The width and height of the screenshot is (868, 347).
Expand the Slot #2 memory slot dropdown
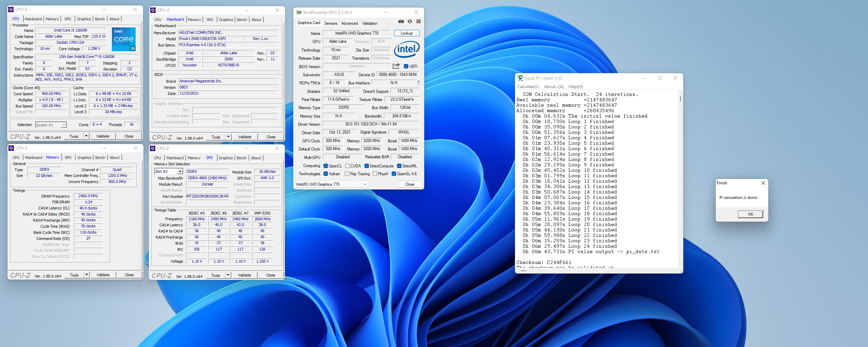point(180,171)
